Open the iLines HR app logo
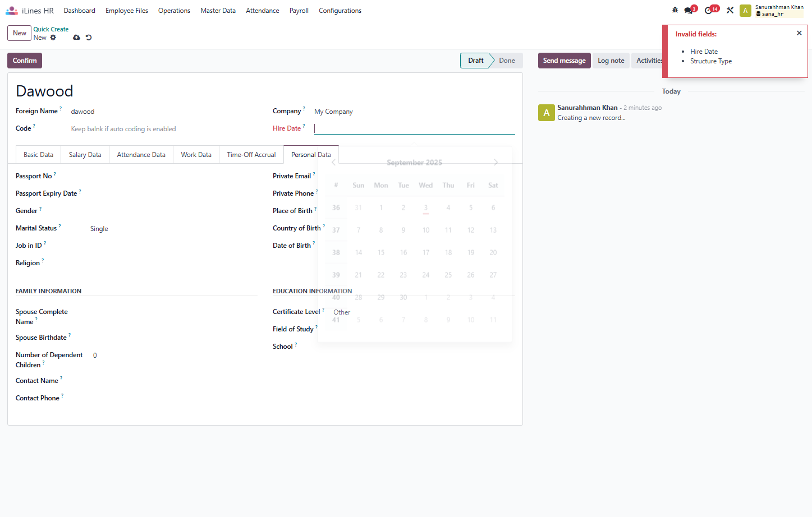Image resolution: width=812 pixels, height=517 pixels. (12, 11)
